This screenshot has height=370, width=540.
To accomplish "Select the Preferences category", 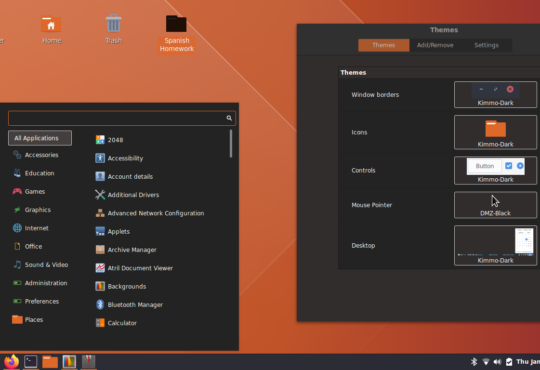I will click(36, 301).
